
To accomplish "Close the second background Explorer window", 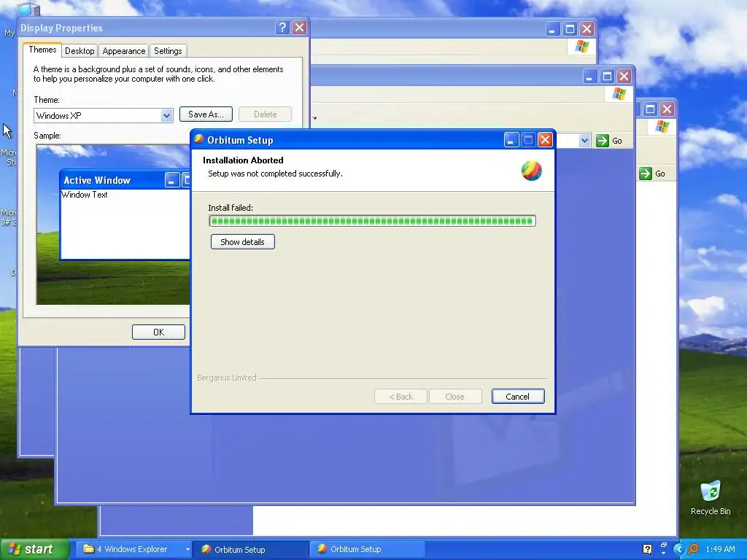I will 624,76.
